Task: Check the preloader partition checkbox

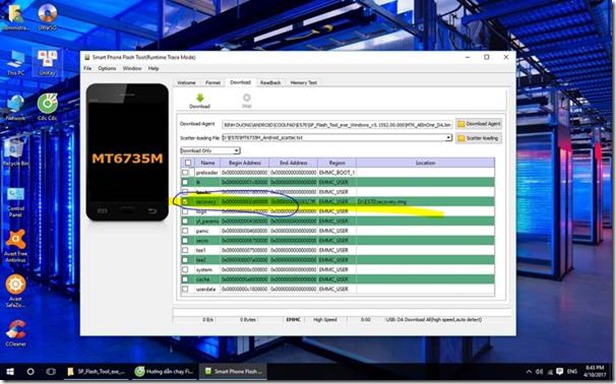Action: click(185, 173)
